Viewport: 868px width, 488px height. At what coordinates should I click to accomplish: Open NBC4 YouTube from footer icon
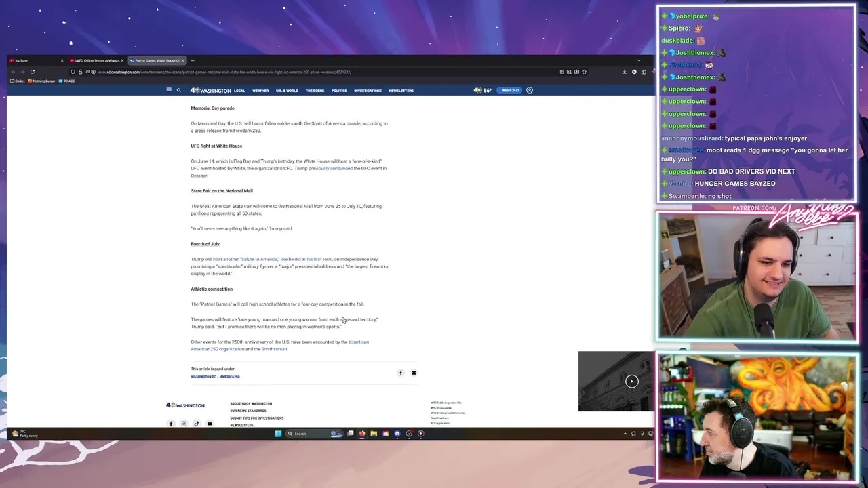click(x=210, y=424)
